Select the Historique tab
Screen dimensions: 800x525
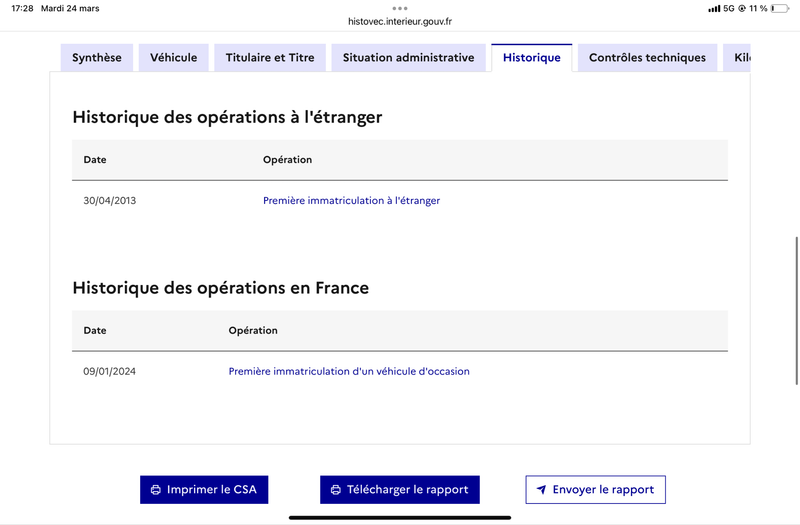[532, 58]
